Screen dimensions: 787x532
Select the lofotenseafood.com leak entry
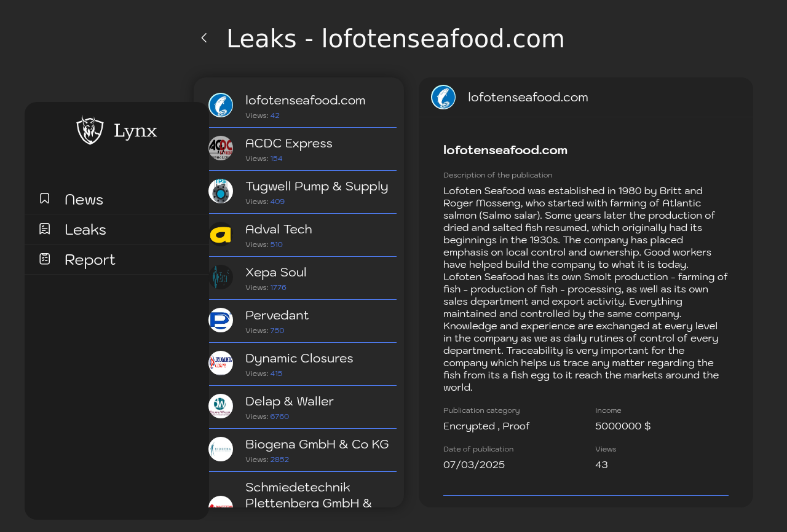[303, 106]
